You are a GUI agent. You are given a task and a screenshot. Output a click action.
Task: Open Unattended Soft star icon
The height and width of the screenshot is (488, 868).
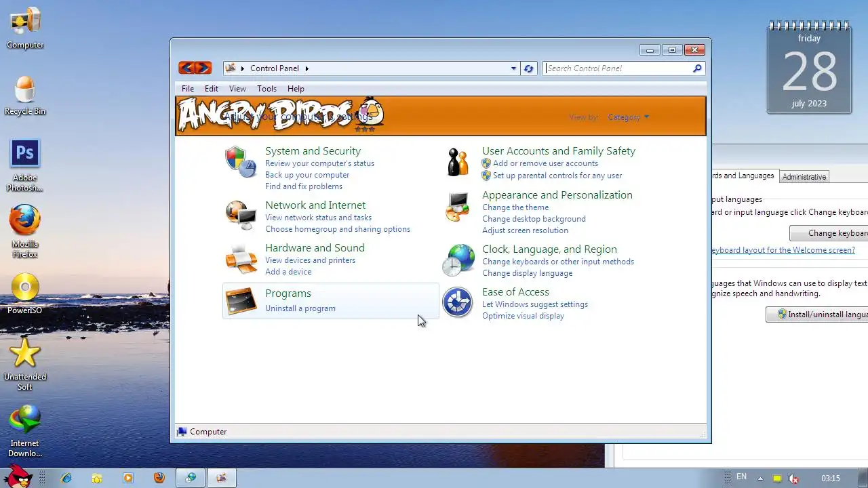[25, 364]
